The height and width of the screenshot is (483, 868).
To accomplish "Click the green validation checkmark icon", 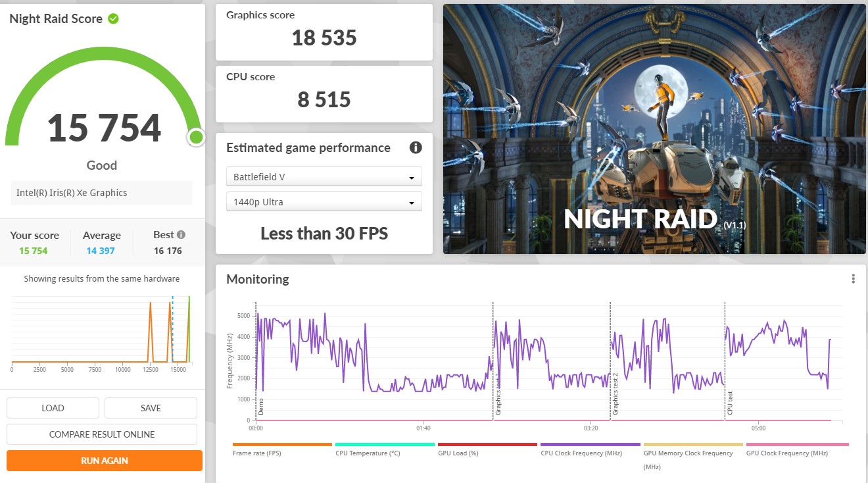I will (113, 19).
